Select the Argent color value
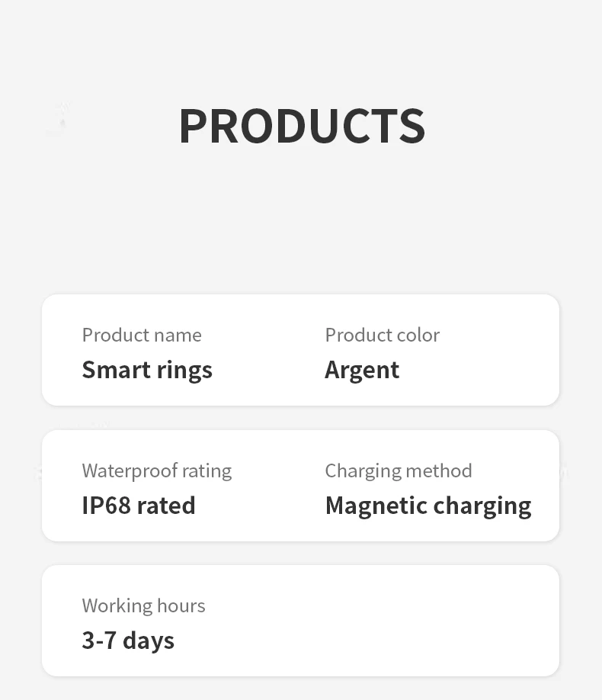Screen dimensions: 602x700 [x=362, y=370]
